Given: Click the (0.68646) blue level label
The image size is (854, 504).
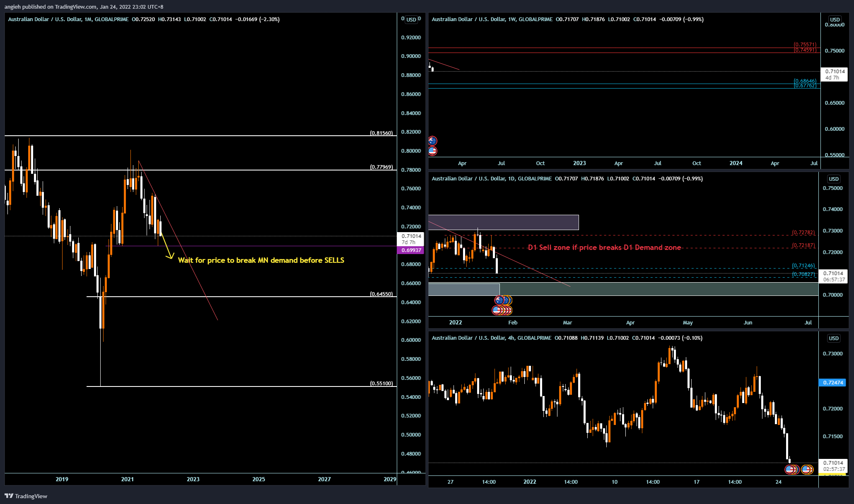Looking at the screenshot, I should (x=805, y=81).
